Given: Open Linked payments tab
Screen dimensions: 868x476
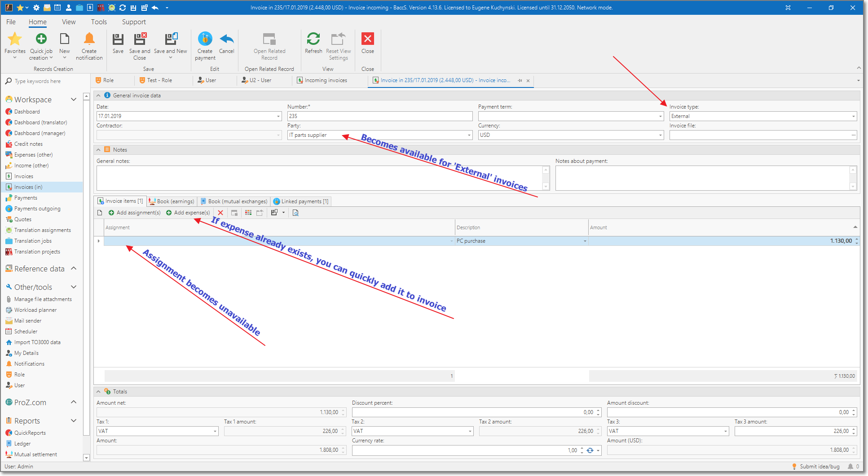Looking at the screenshot, I should pos(301,201).
